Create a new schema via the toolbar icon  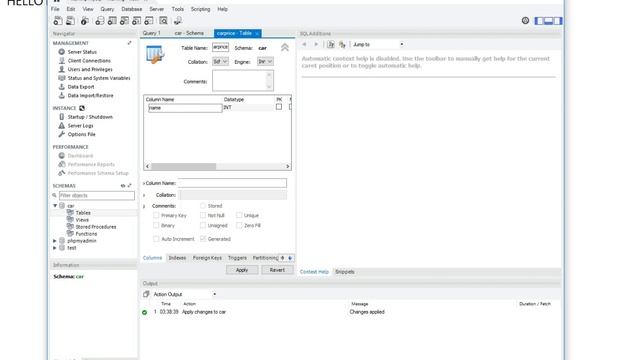pyautogui.click(x=99, y=21)
